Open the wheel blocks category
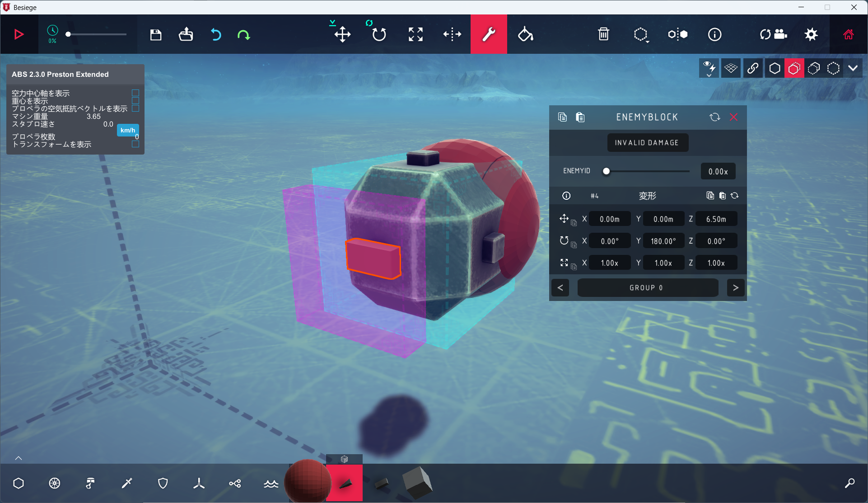 coord(54,483)
